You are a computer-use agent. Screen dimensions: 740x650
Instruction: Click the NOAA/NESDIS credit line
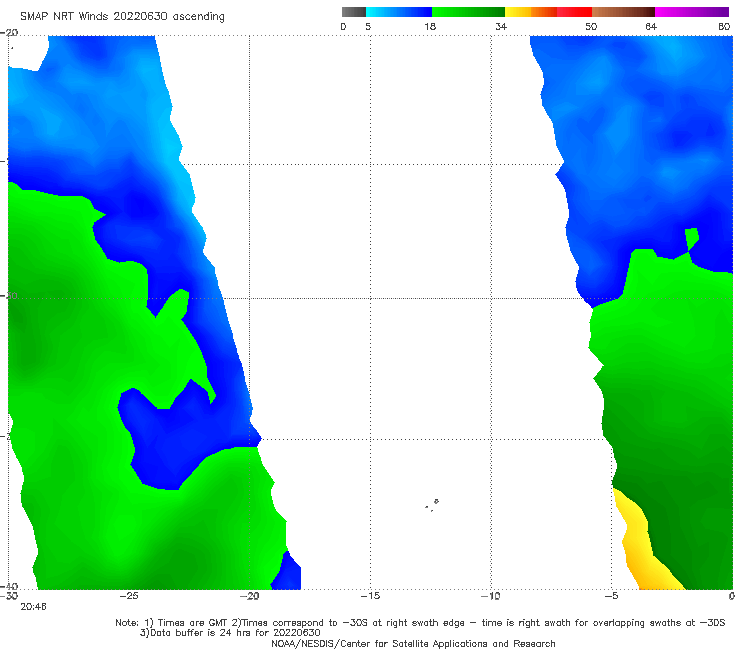(x=413, y=643)
